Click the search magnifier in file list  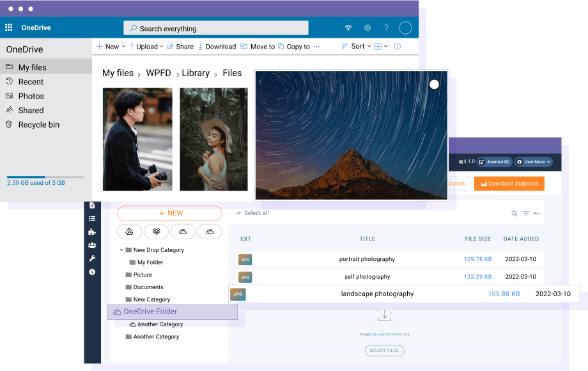click(x=514, y=214)
